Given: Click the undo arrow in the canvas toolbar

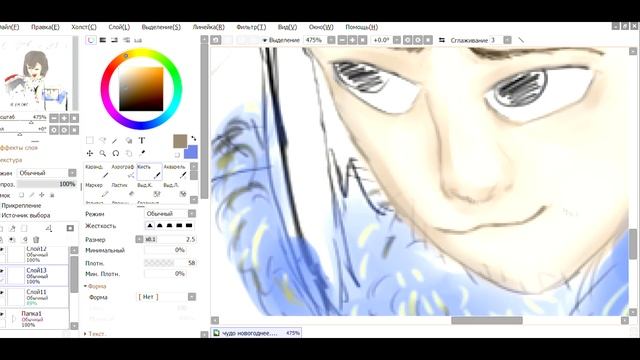Looking at the screenshot, I should [216, 40].
